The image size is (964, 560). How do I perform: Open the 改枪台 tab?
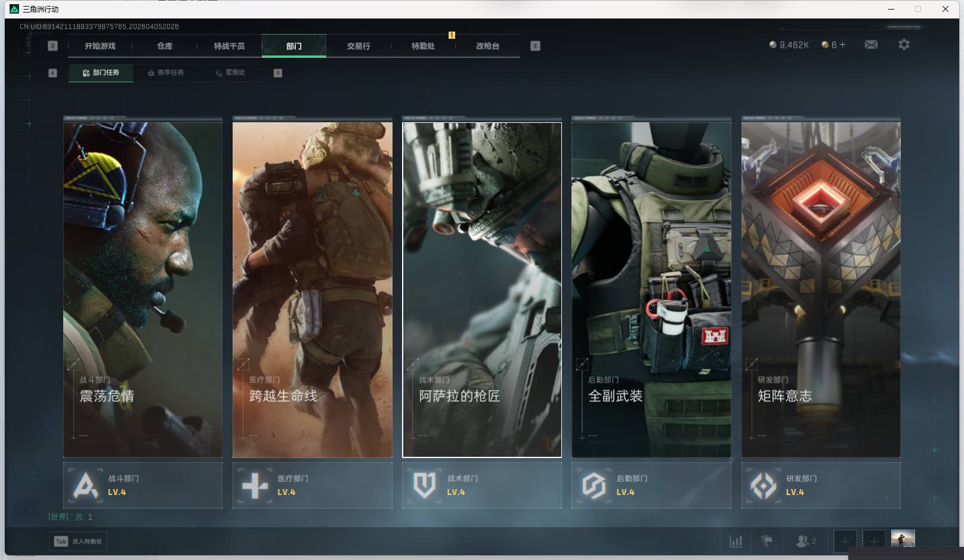pyautogui.click(x=487, y=46)
